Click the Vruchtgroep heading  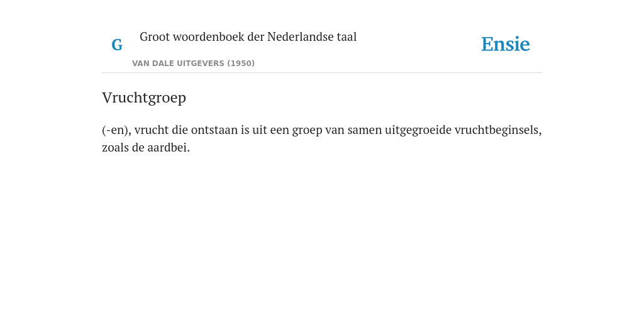click(144, 97)
